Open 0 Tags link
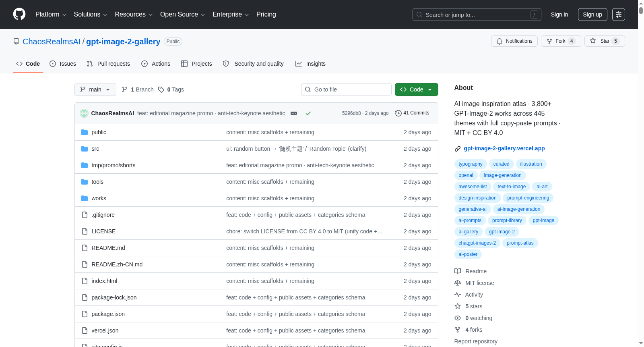The height and width of the screenshot is (347, 644). [171, 89]
